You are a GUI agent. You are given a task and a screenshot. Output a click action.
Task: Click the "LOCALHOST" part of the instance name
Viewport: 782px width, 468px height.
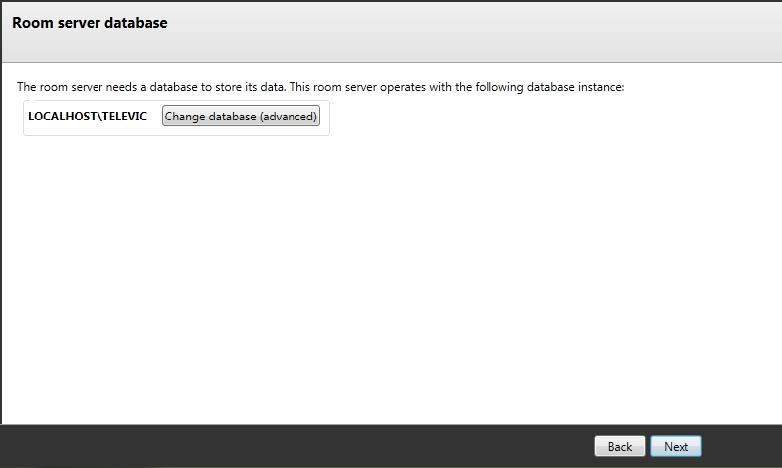pyautogui.click(x=60, y=117)
